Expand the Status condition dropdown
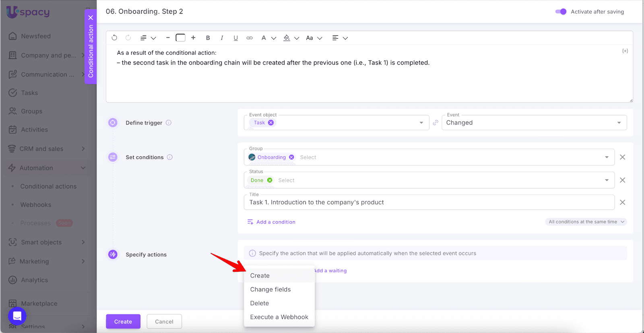 point(607,180)
